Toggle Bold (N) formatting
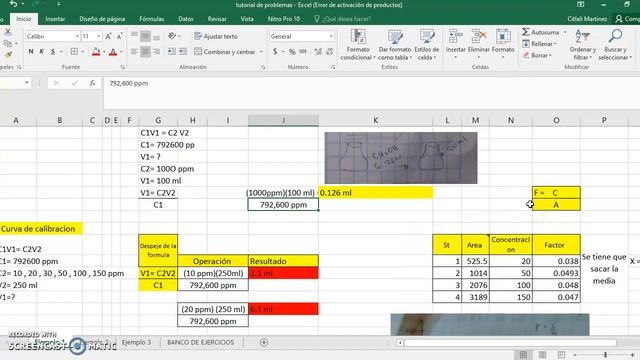The width and height of the screenshot is (640, 360). click(31, 52)
